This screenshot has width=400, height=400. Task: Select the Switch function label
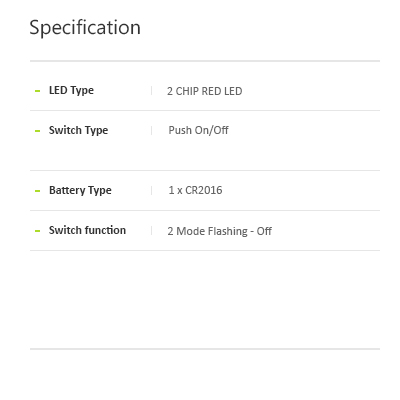coord(87,230)
